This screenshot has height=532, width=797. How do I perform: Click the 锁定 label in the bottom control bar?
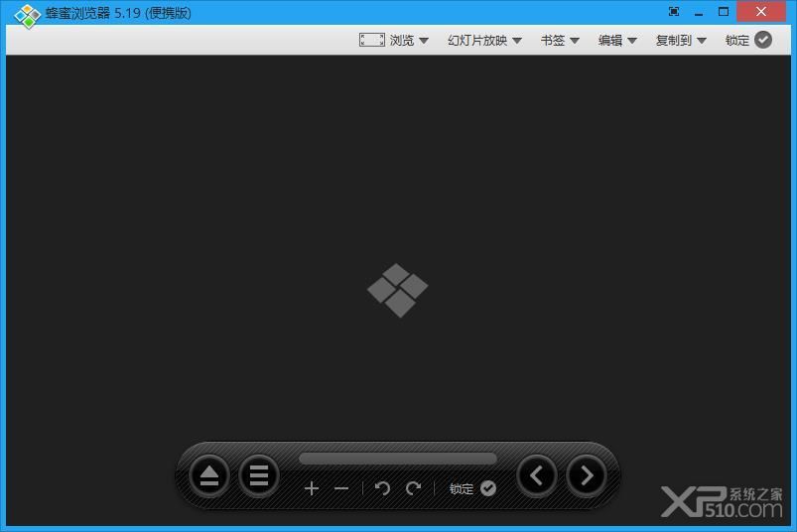point(462,488)
